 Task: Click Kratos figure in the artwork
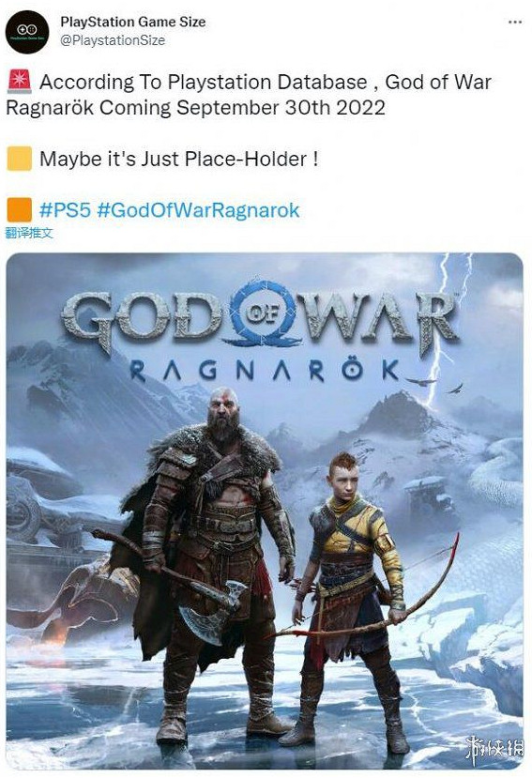pyautogui.click(x=208, y=566)
